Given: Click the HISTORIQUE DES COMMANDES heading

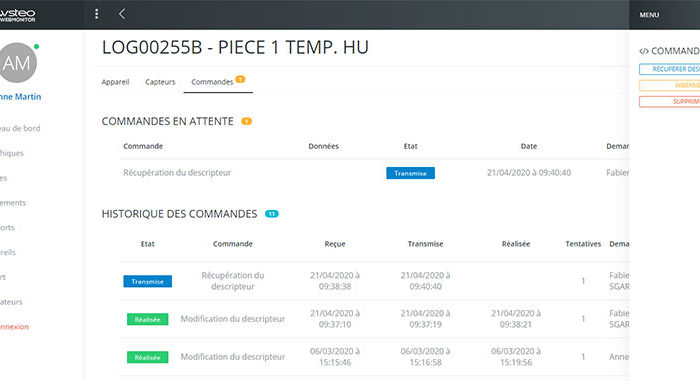Looking at the screenshot, I should [x=179, y=214].
